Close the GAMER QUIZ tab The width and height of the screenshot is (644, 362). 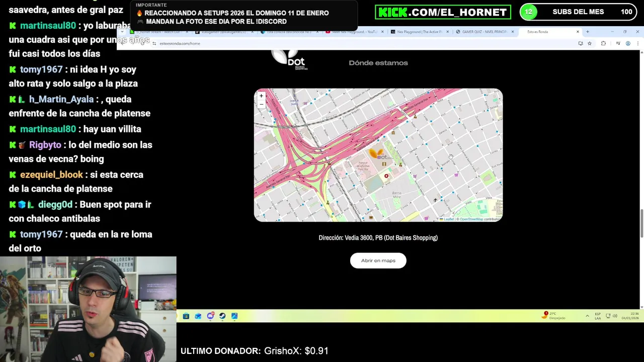point(512,32)
